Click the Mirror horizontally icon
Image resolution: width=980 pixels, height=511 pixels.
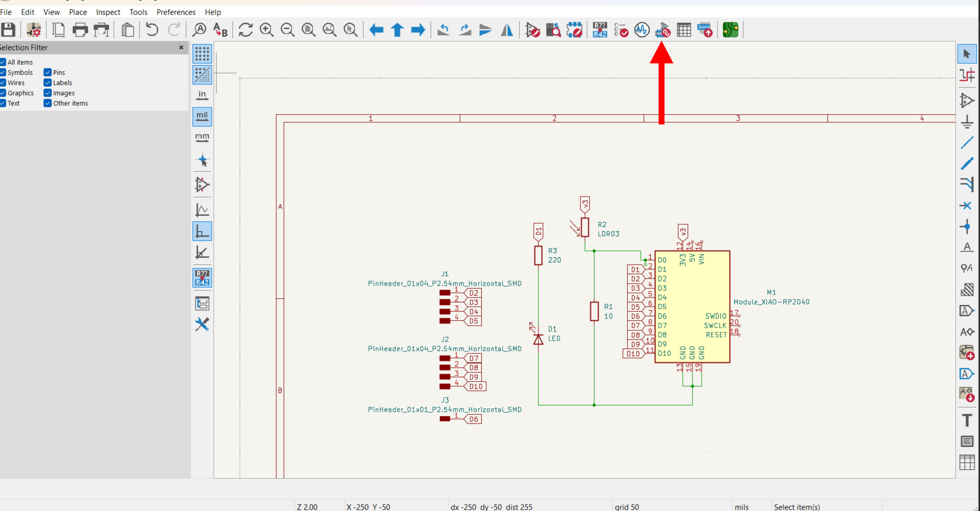(x=506, y=30)
